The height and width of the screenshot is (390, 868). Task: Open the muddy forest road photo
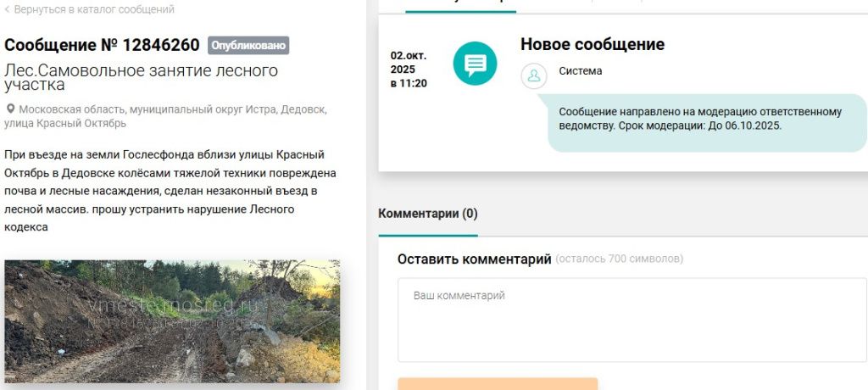coord(172,320)
